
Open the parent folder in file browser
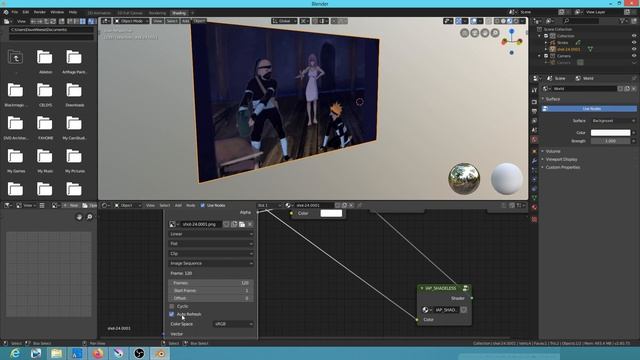[16, 57]
